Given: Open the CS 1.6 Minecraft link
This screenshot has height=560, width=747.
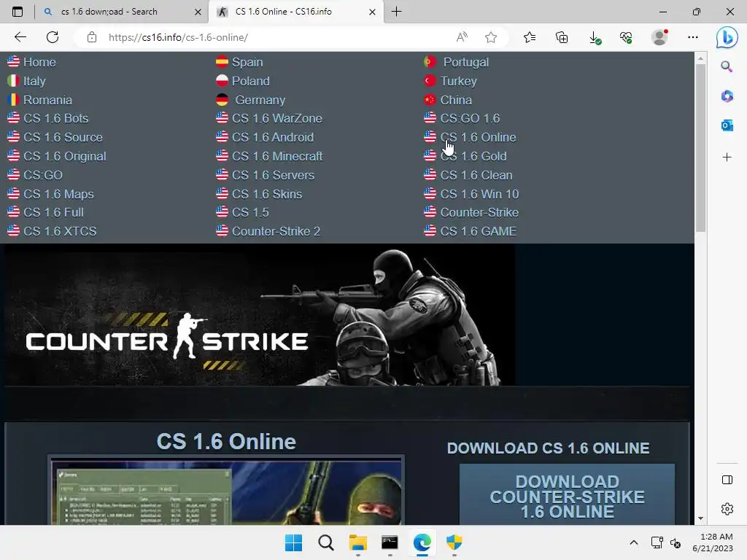Looking at the screenshot, I should tap(277, 156).
